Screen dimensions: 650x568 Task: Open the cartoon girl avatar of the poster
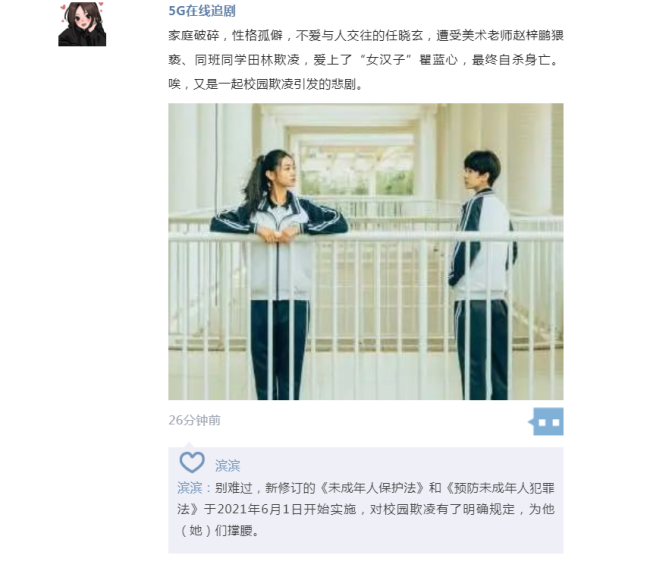tap(82, 24)
